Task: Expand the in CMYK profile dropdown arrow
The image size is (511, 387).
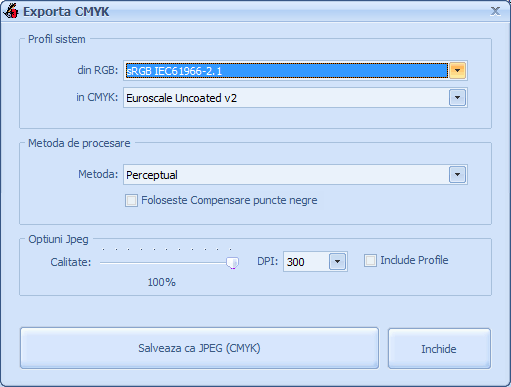Action: pyautogui.click(x=457, y=98)
